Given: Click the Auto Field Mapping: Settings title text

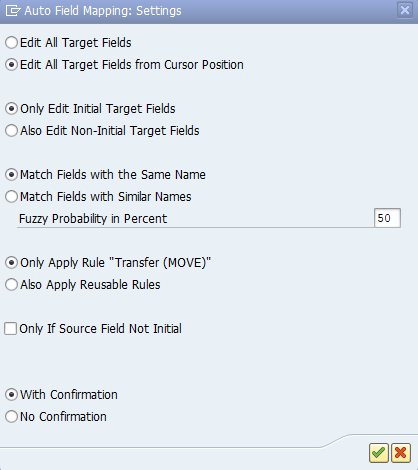Looking at the screenshot, I should (x=103, y=11).
